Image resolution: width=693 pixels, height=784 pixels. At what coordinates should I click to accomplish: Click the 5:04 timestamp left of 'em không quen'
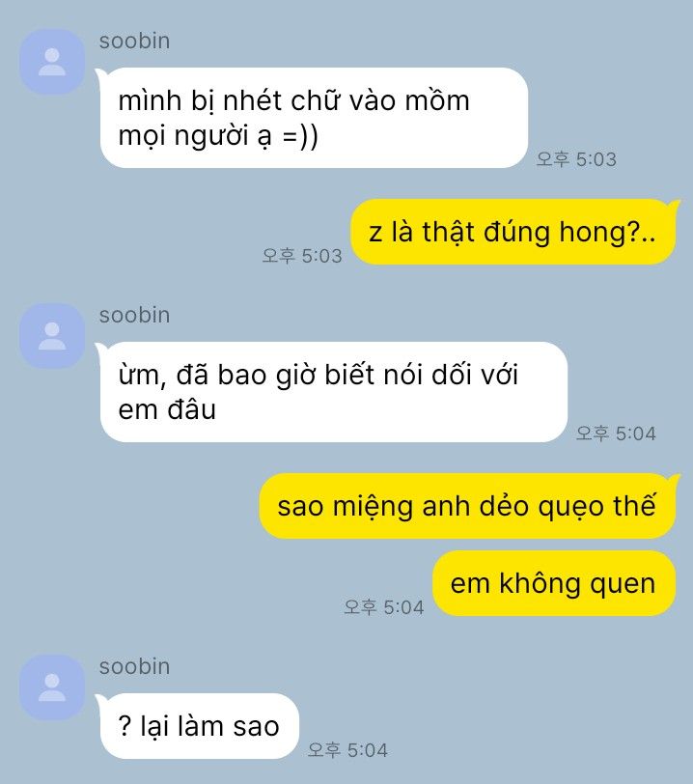[383, 607]
